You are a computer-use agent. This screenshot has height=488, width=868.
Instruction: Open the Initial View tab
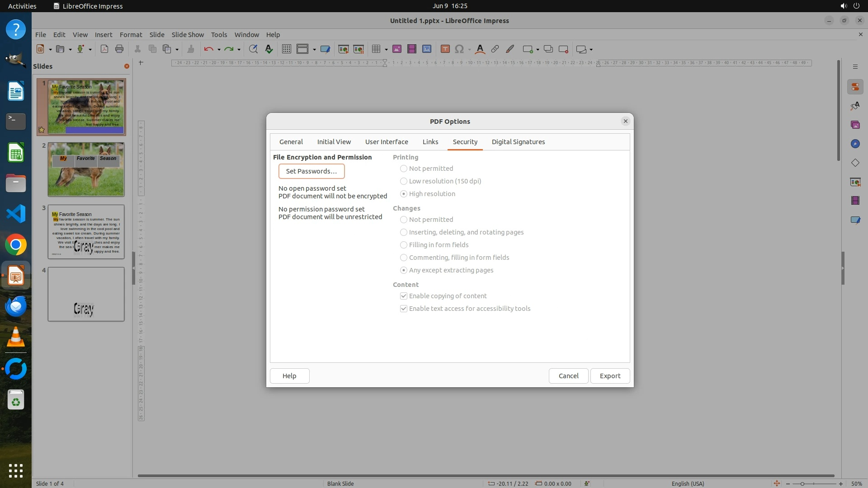coord(334,142)
